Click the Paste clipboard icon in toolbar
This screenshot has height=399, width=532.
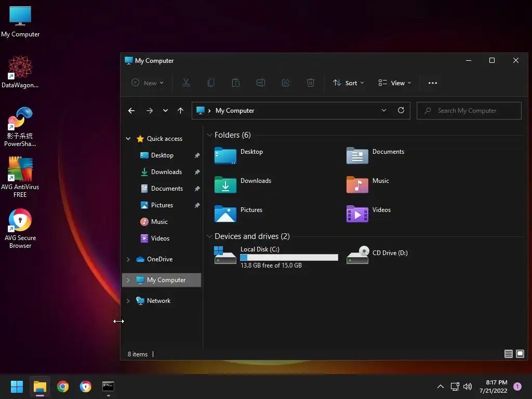(x=236, y=83)
